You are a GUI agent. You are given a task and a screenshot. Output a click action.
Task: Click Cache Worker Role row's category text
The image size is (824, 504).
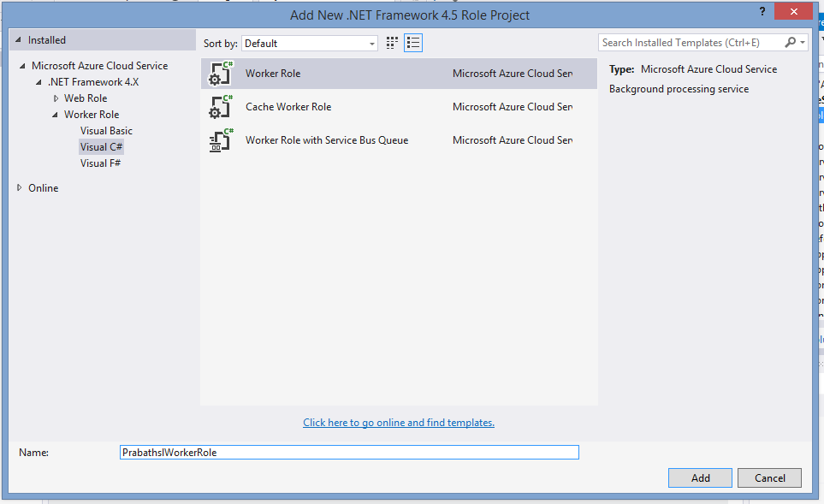513,107
